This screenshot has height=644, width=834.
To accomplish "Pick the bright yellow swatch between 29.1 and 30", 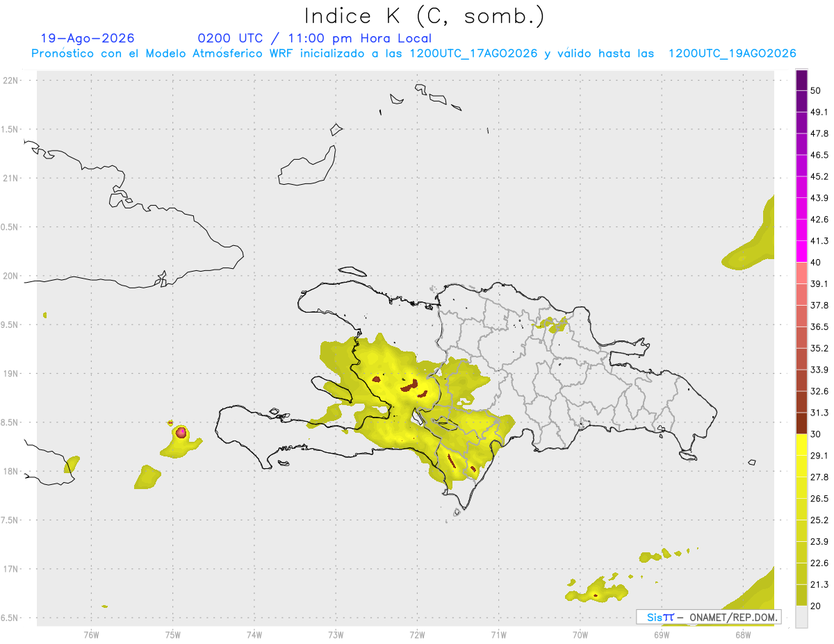I will (x=801, y=445).
